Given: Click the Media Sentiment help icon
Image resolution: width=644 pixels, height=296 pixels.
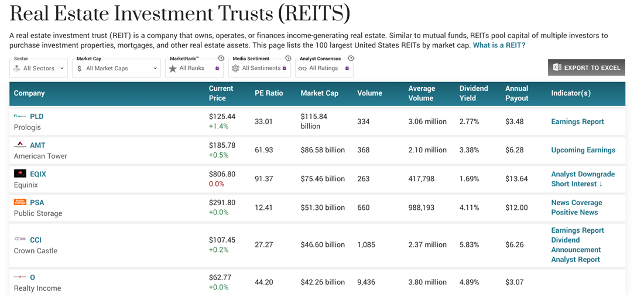Looking at the screenshot, I should (x=288, y=59).
